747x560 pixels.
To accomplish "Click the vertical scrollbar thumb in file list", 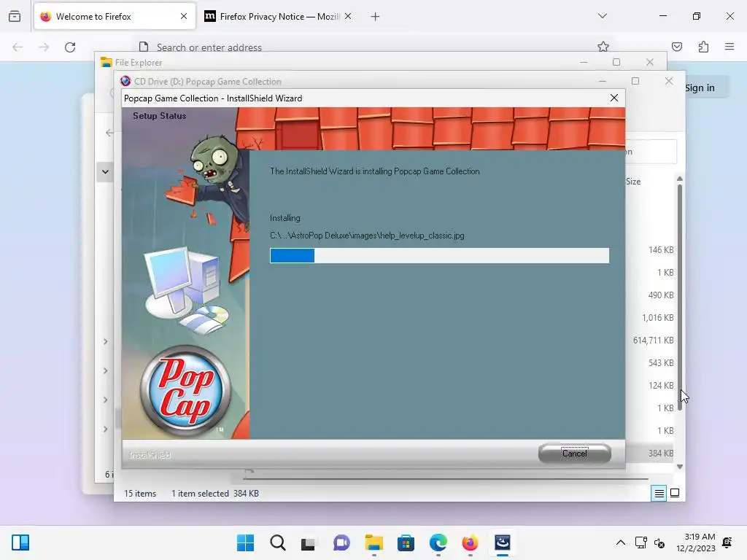I will tap(680, 297).
